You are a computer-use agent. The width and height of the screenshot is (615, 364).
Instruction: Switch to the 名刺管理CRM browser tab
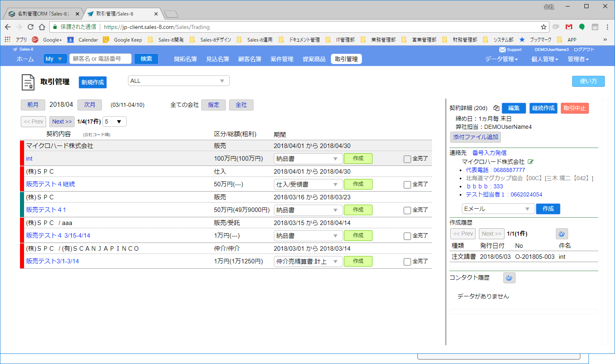[43, 14]
